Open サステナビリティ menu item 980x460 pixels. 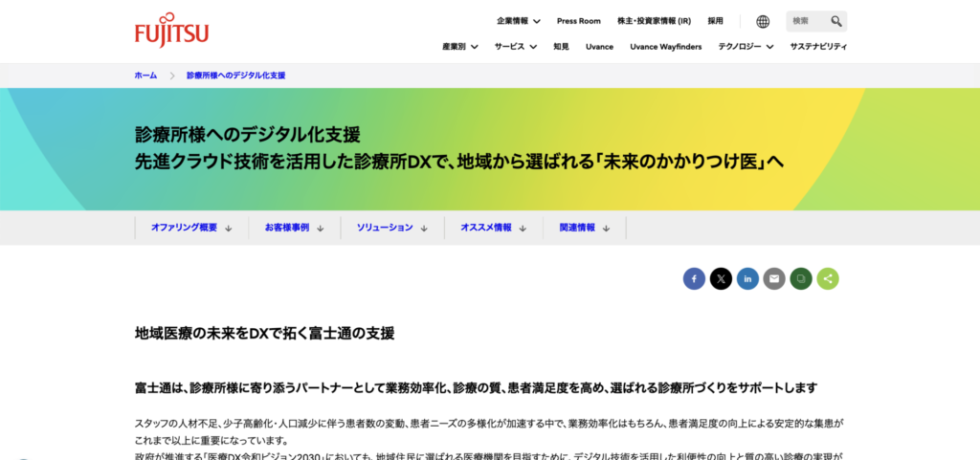(819, 46)
